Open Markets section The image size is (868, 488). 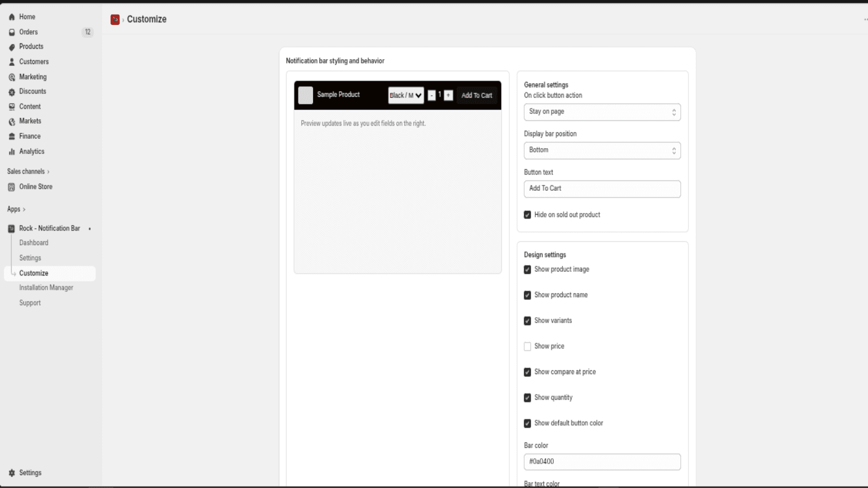[30, 121]
